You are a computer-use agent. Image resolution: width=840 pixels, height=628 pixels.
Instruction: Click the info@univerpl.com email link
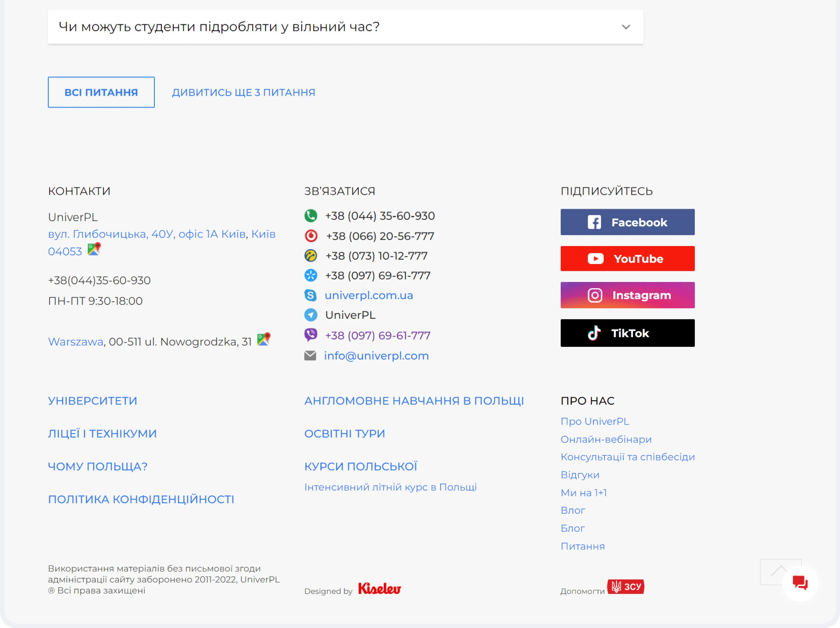(x=376, y=356)
